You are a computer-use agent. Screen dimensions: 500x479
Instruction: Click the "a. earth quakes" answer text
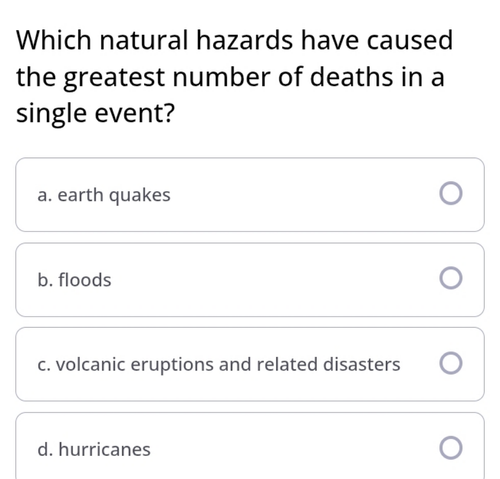coord(104,195)
